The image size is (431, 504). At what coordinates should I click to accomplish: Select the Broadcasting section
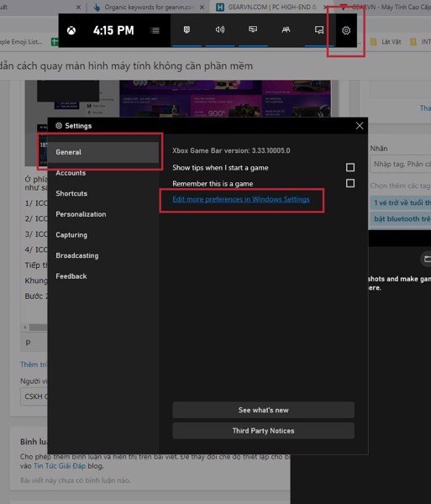(x=77, y=255)
